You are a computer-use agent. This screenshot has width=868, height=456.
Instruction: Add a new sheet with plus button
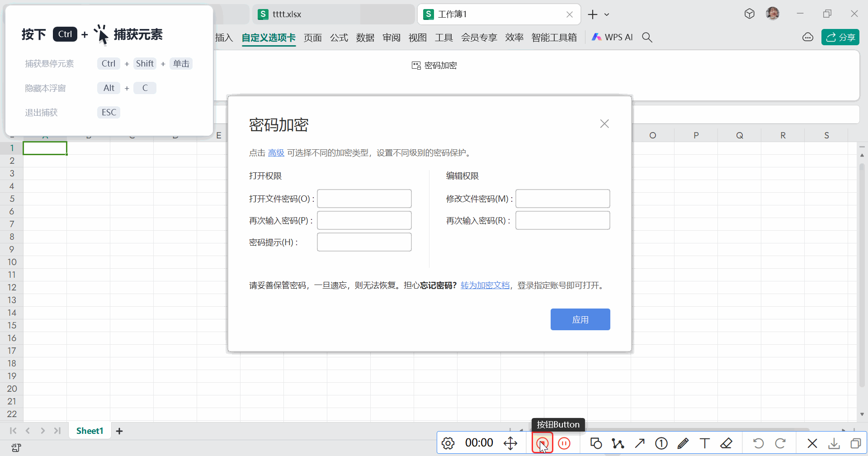point(119,431)
